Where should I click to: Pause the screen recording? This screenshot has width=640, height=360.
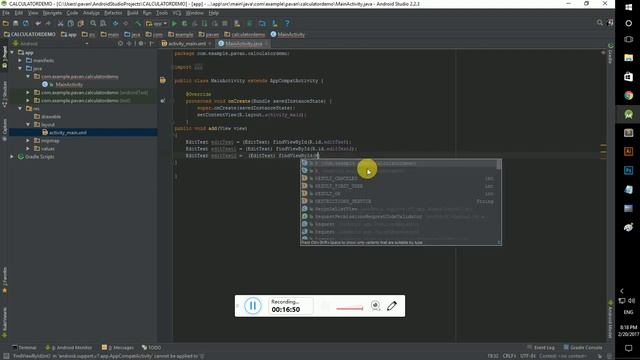pos(253,306)
